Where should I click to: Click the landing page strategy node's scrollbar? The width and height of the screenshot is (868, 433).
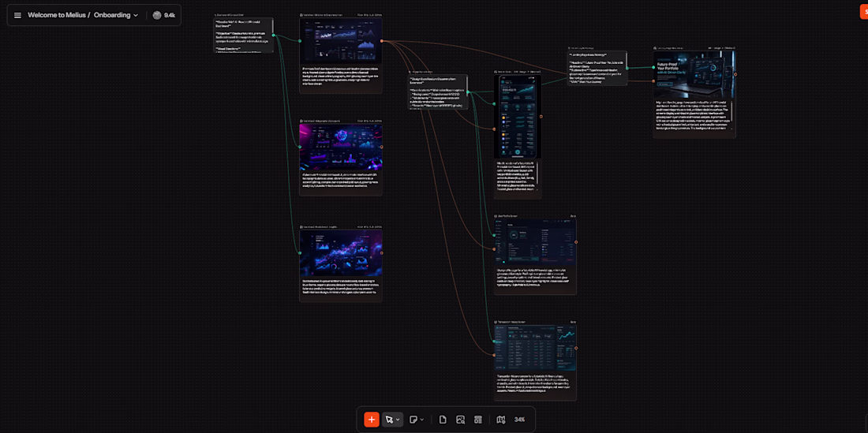click(625, 60)
